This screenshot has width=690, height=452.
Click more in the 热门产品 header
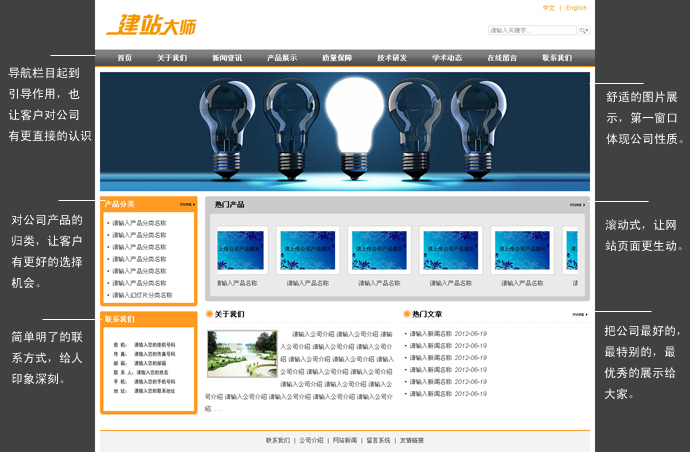point(577,205)
